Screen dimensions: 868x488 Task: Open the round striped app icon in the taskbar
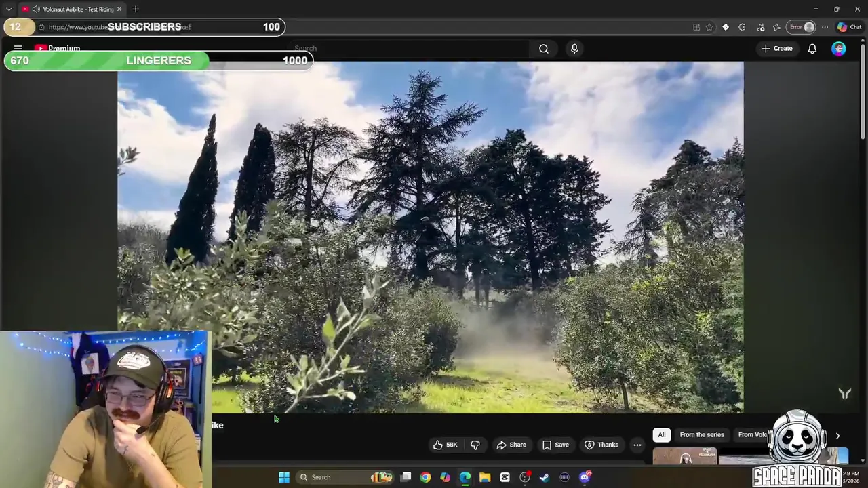(x=564, y=477)
